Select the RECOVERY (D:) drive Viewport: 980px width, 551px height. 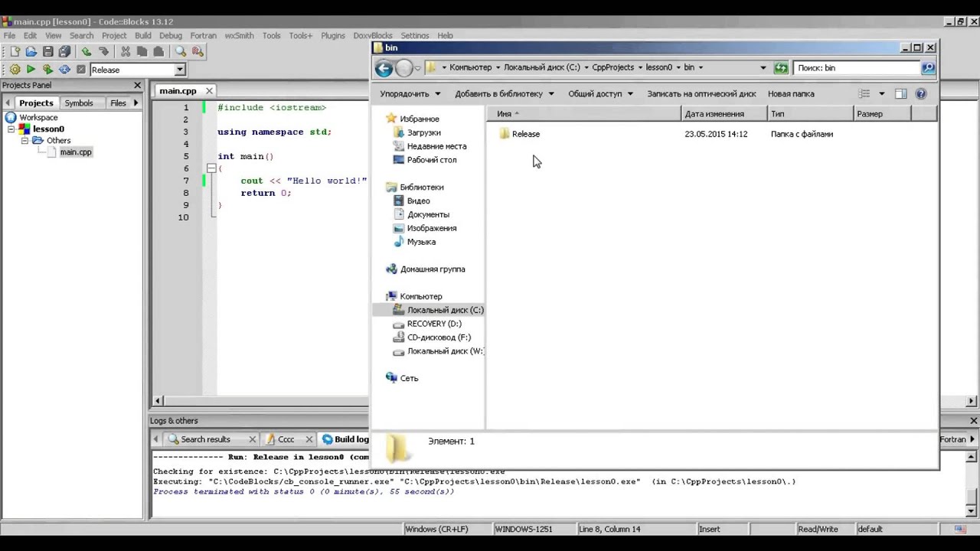pyautogui.click(x=434, y=324)
